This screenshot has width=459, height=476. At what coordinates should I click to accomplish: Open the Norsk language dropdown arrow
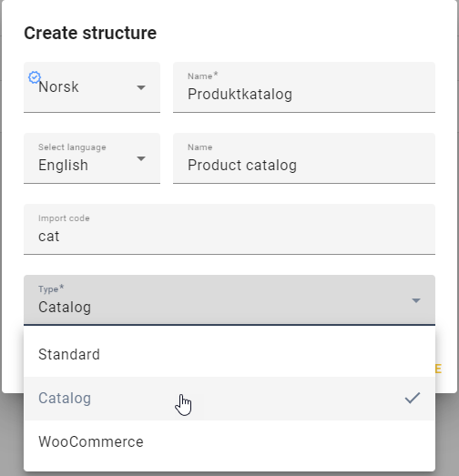(141, 87)
